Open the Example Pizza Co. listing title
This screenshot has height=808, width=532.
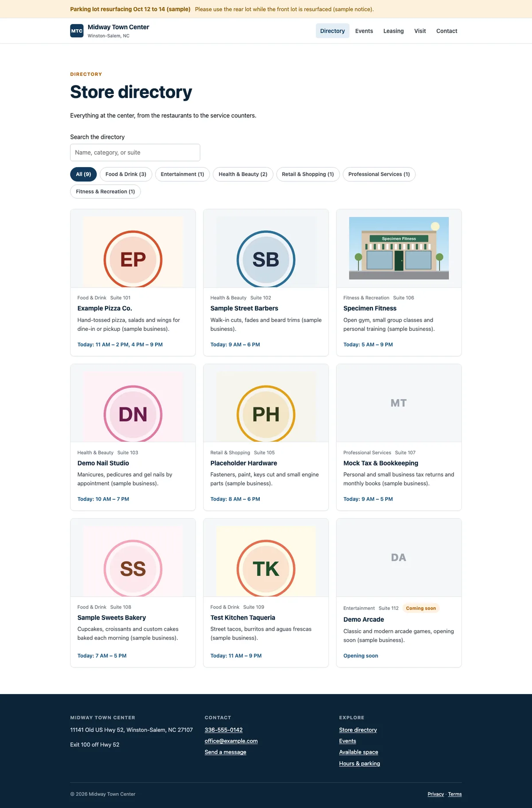[105, 308]
